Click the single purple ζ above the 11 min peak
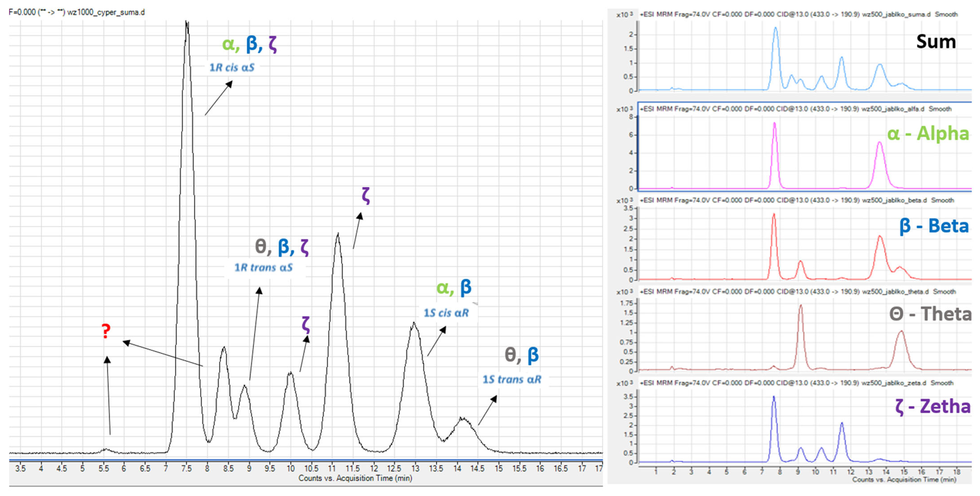 (366, 195)
